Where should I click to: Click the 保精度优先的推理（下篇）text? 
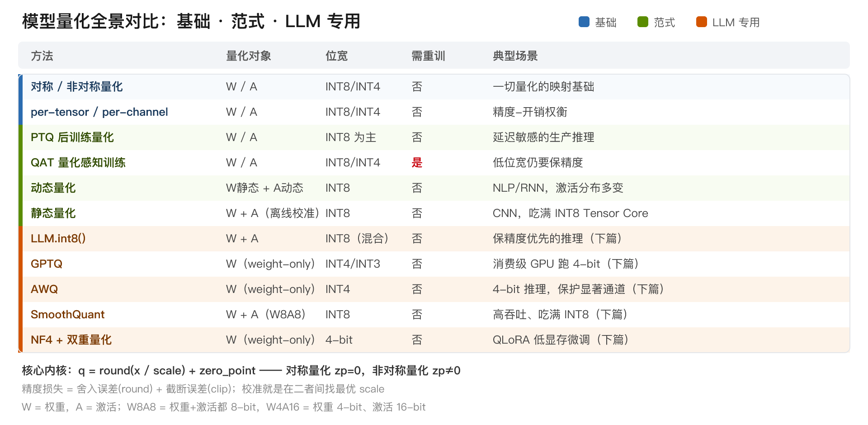[x=557, y=238]
